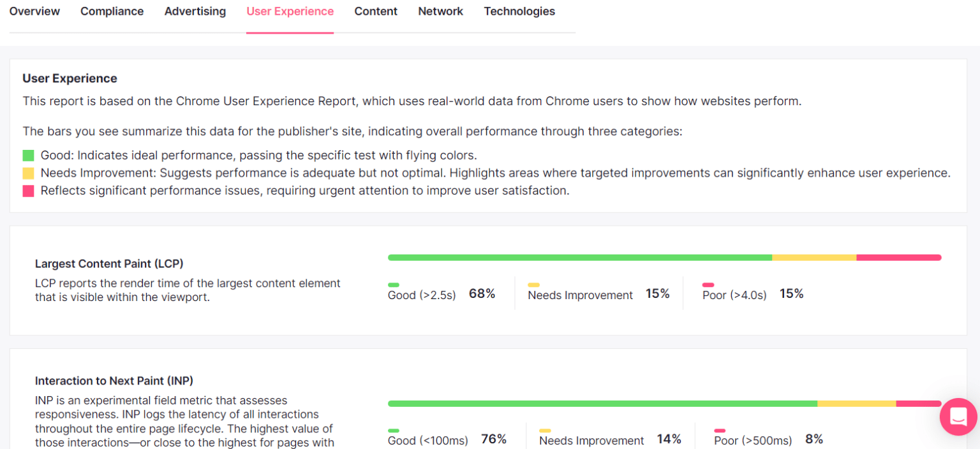980x449 pixels.
Task: Click the green segment of INP bar
Action: [602, 404]
